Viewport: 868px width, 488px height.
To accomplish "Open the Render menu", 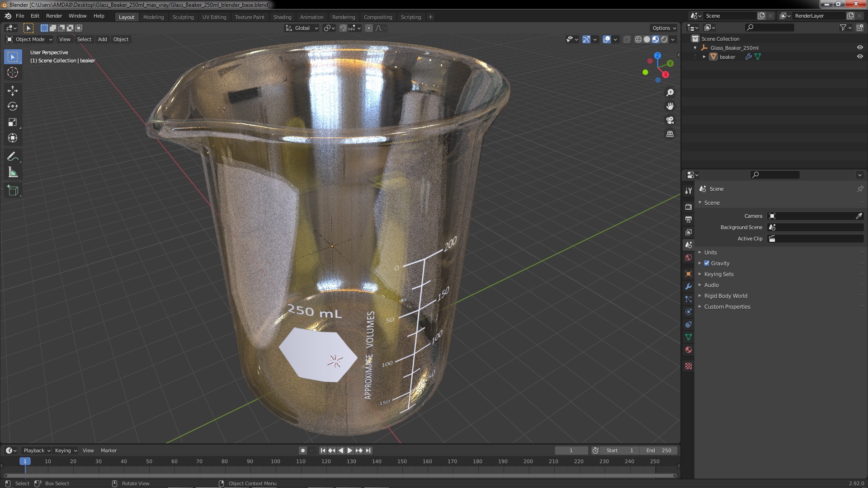I will coord(54,16).
